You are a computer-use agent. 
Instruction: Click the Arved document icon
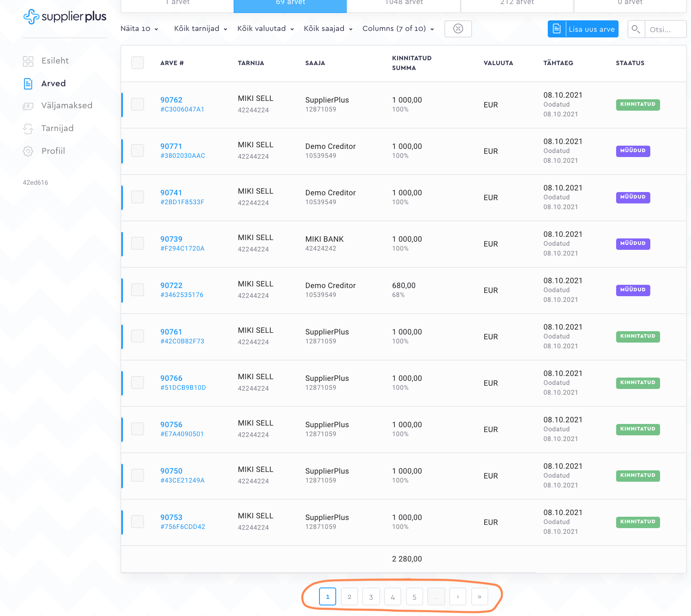pyautogui.click(x=28, y=84)
